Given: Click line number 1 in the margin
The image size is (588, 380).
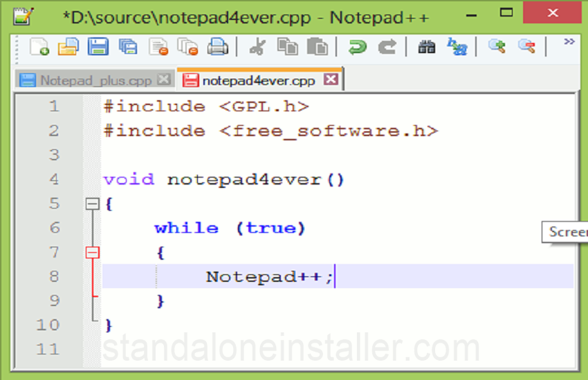Looking at the screenshot, I should (x=55, y=106).
